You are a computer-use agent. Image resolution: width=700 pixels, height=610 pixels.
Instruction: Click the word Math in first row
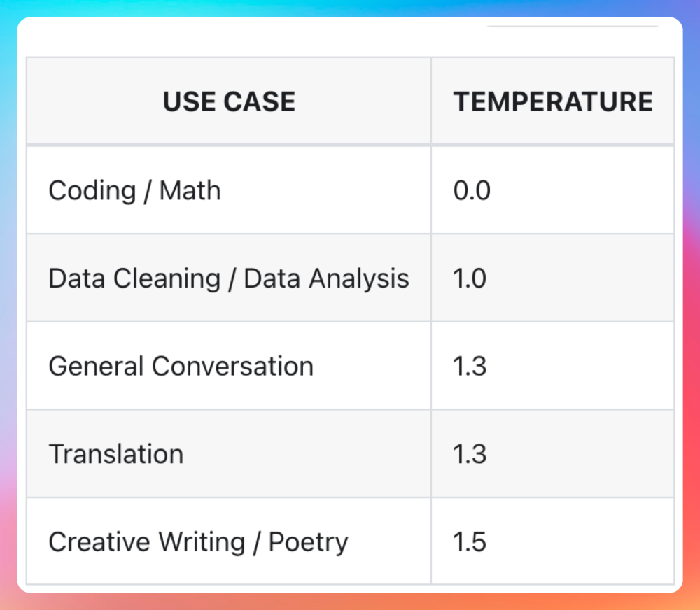(x=190, y=191)
